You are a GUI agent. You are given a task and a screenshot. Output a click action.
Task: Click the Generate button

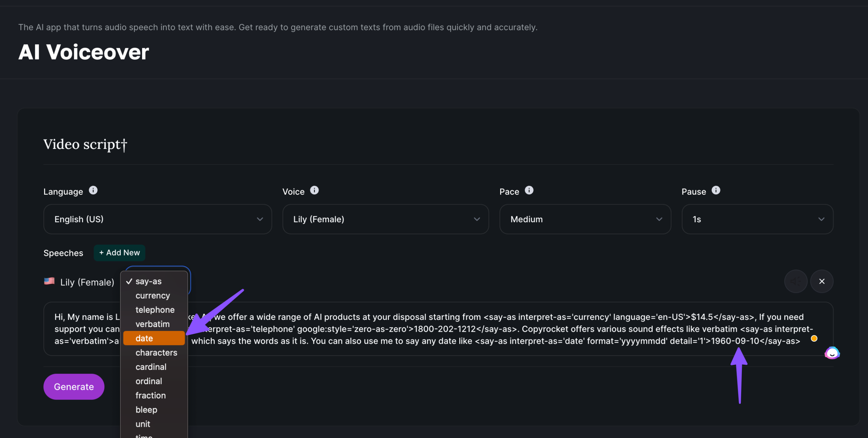point(74,387)
